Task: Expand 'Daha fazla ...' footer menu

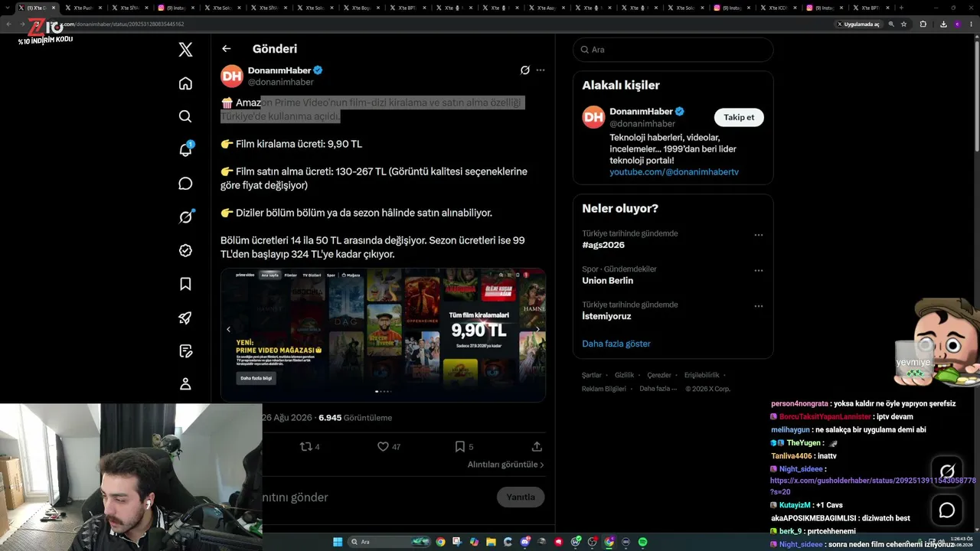Action: [658, 389]
